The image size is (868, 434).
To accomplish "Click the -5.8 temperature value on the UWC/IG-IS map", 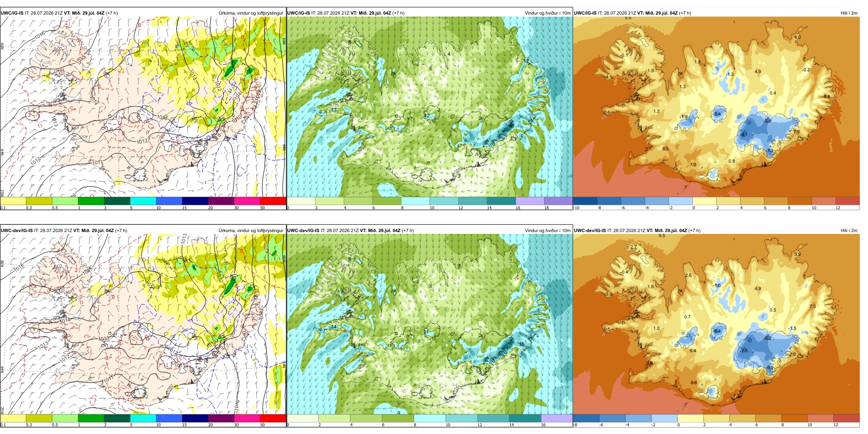I will 767,121.
